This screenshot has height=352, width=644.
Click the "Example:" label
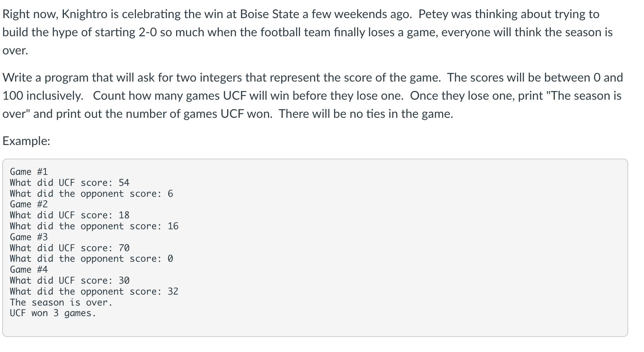tap(26, 141)
